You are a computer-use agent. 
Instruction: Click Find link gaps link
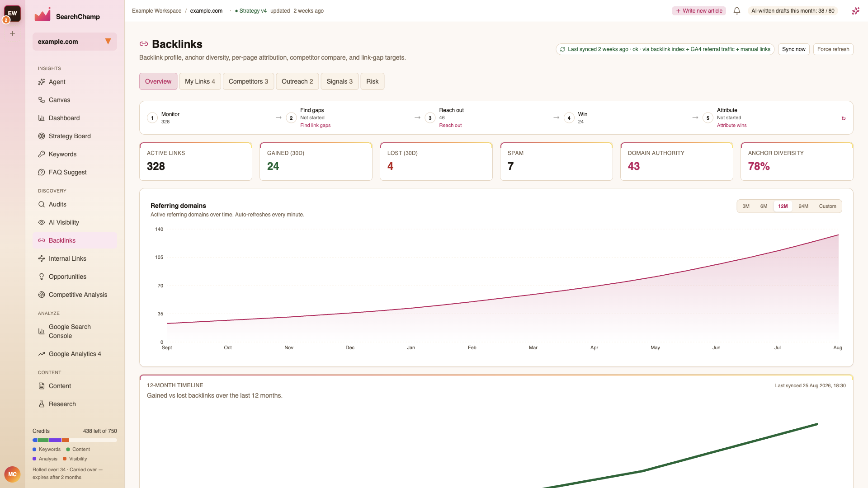click(x=315, y=125)
